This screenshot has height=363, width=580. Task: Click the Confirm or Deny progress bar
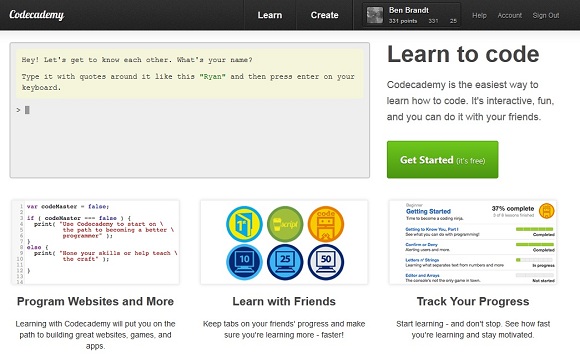coord(535,245)
